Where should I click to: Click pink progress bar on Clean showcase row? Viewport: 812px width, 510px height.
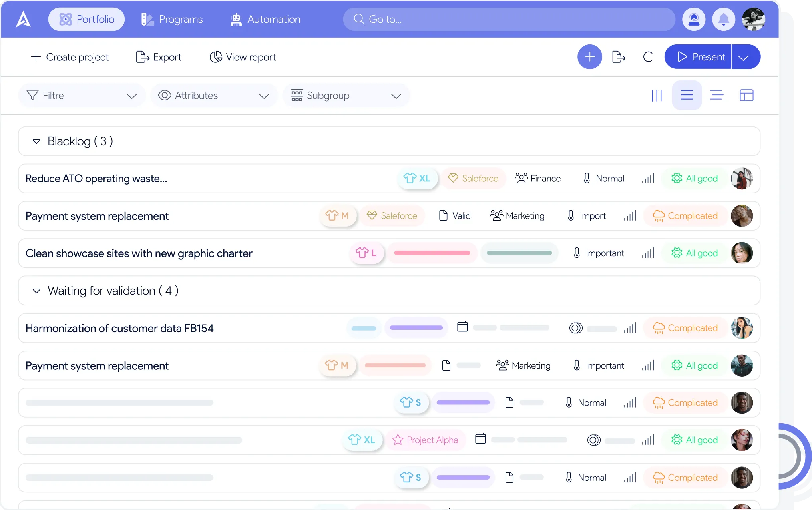[432, 253]
